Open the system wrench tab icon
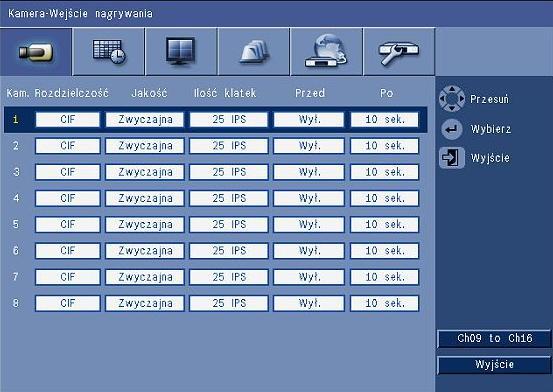The image size is (553, 392). coord(399,52)
